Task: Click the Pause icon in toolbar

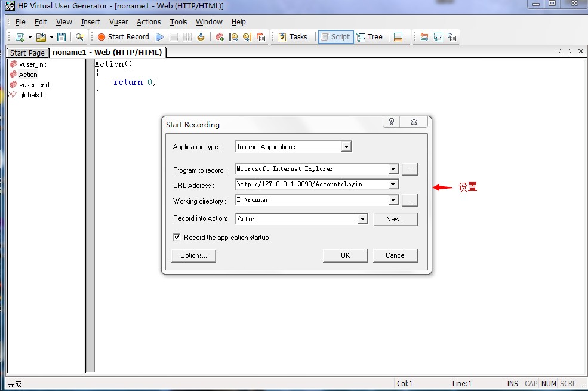Action: click(x=187, y=37)
